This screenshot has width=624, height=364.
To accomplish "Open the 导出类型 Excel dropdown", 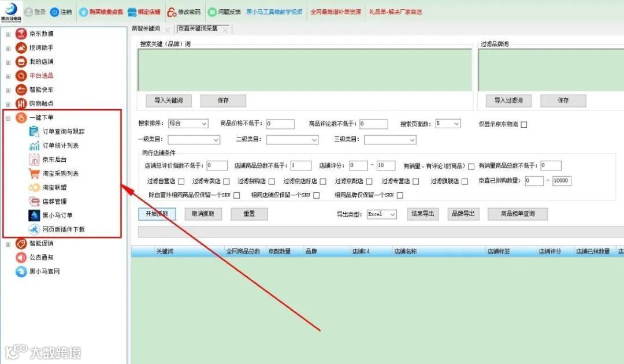I will point(382,214).
